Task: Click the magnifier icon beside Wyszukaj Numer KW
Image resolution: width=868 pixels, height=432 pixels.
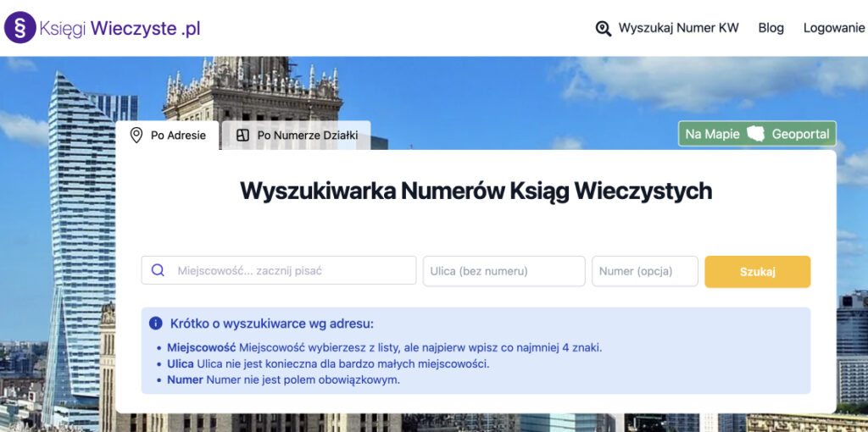Action: pos(603,28)
